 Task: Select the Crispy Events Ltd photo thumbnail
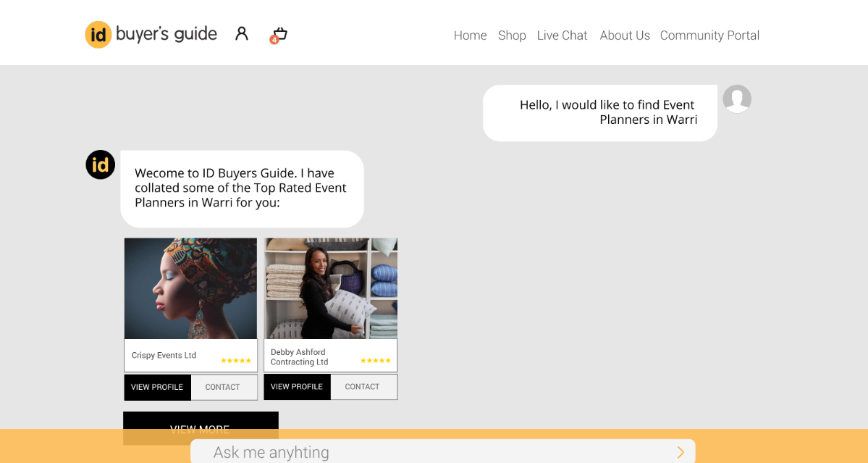[x=190, y=288]
